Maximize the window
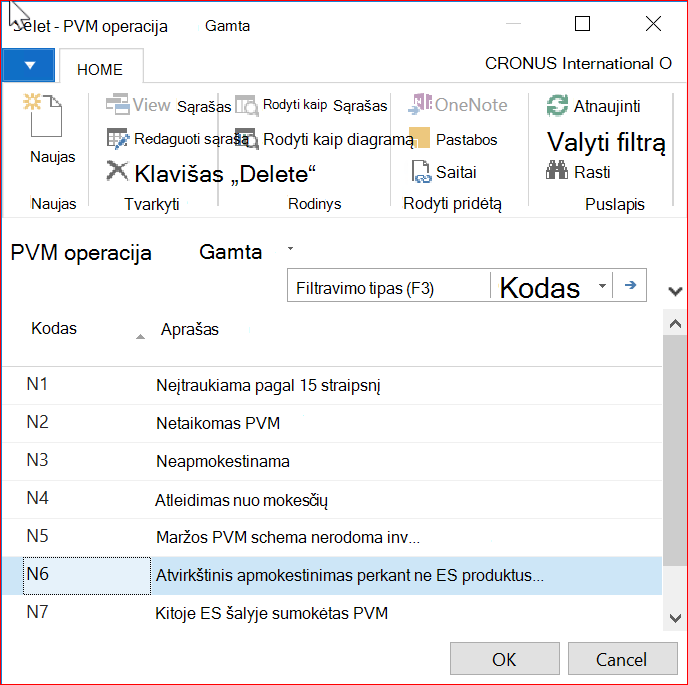Image resolution: width=688 pixels, height=685 pixels. (582, 24)
